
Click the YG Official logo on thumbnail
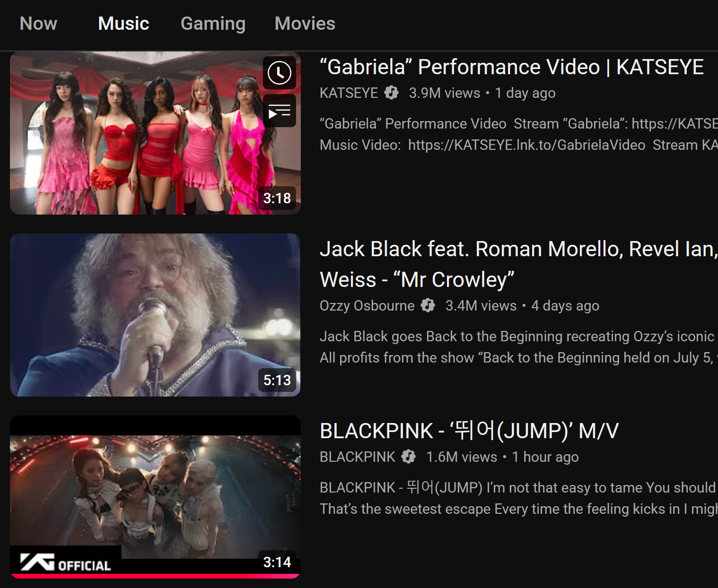[x=66, y=562]
